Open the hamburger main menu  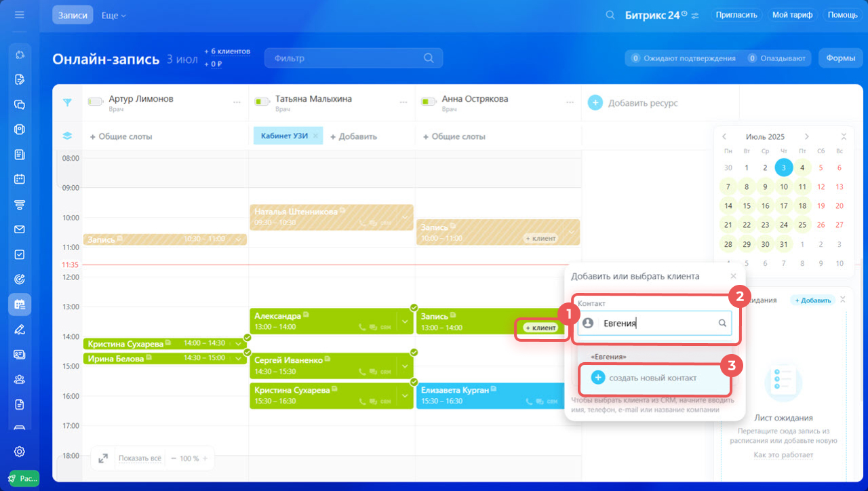pos(19,14)
